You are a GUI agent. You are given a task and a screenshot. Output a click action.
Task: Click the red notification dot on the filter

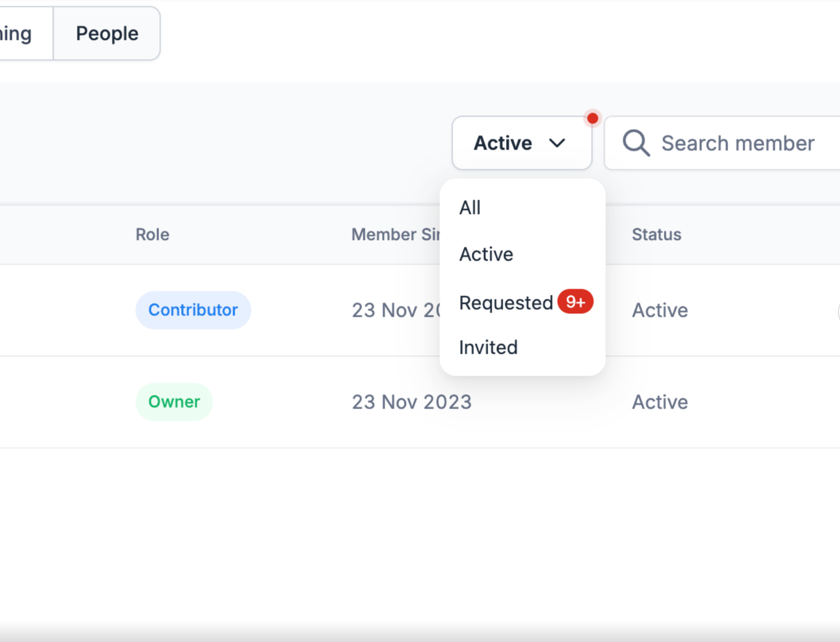[x=592, y=119]
